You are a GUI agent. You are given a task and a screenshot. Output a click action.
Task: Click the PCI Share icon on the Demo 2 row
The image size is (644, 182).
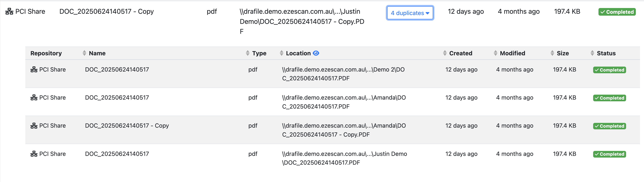[x=34, y=70]
